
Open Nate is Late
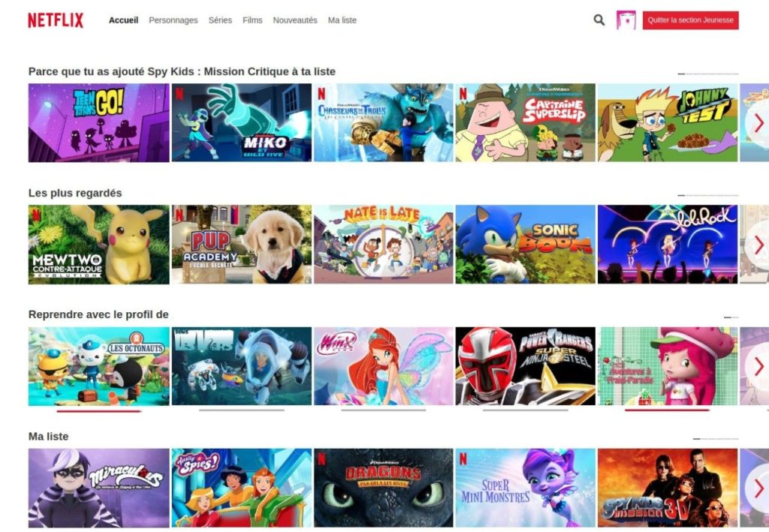tap(384, 245)
